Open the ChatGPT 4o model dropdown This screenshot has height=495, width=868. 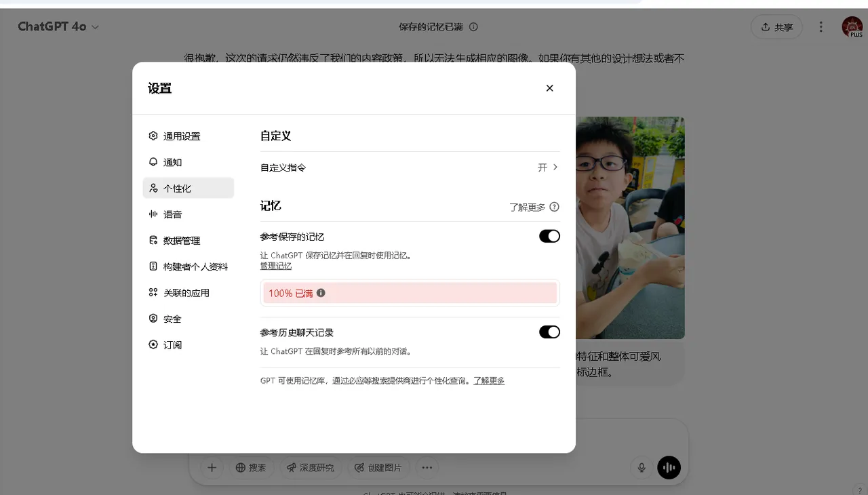click(58, 26)
